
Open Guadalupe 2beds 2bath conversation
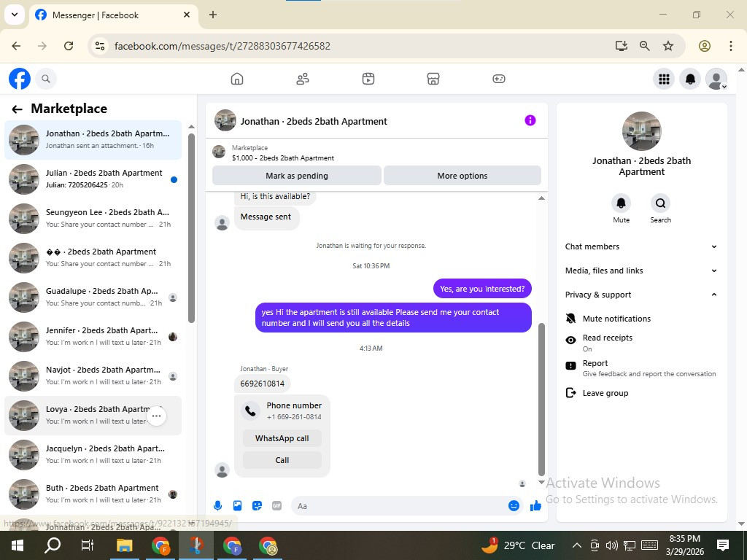(x=93, y=297)
